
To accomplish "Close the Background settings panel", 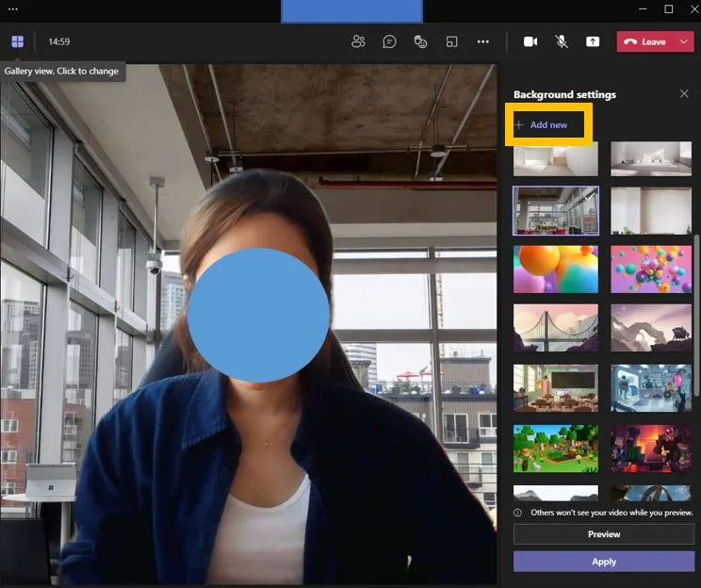I will coord(684,93).
